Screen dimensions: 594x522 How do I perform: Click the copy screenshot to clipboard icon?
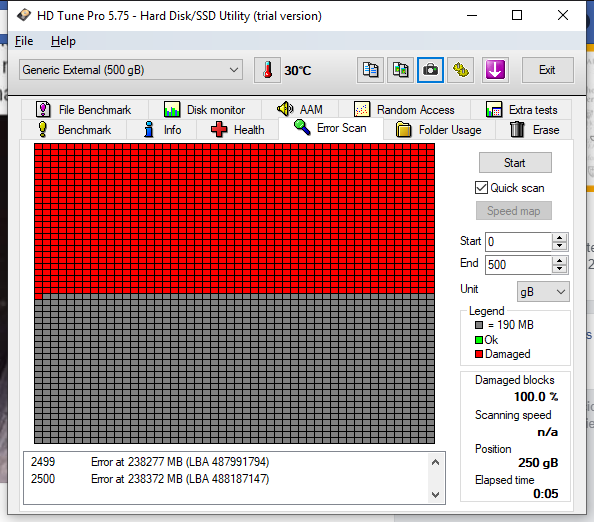pyautogui.click(x=400, y=70)
